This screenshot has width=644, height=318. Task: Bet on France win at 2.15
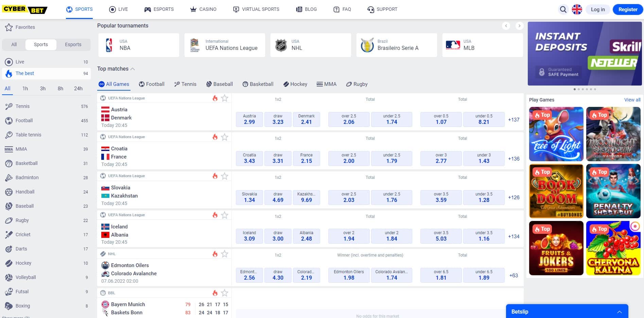[x=306, y=158]
